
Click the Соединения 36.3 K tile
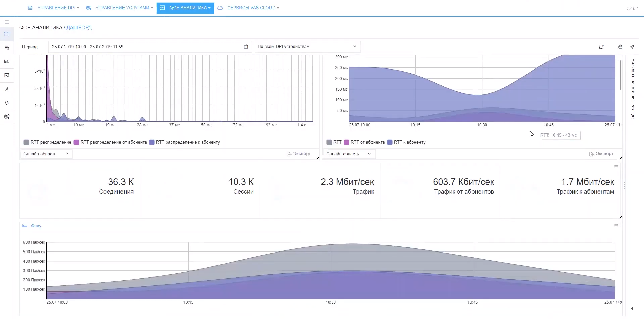point(80,190)
